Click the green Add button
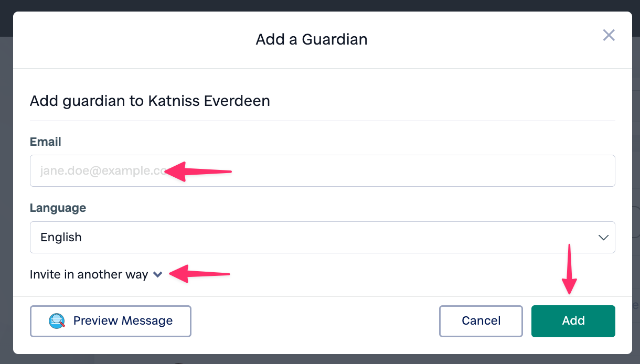 point(573,321)
